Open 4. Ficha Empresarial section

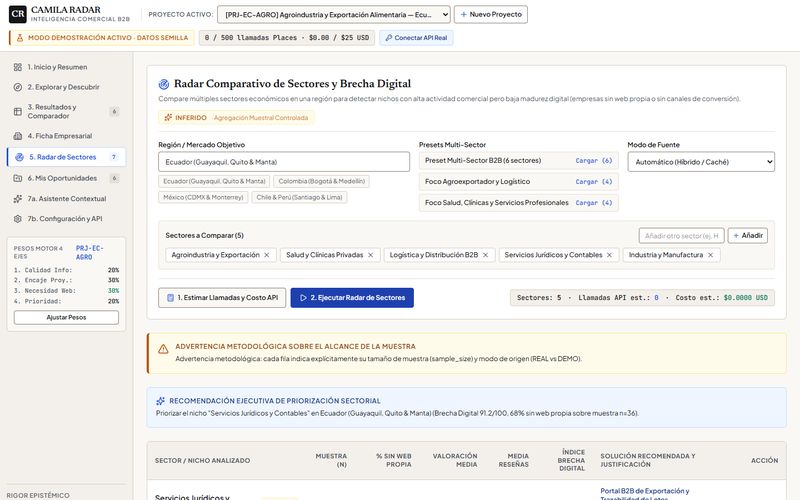click(66, 136)
